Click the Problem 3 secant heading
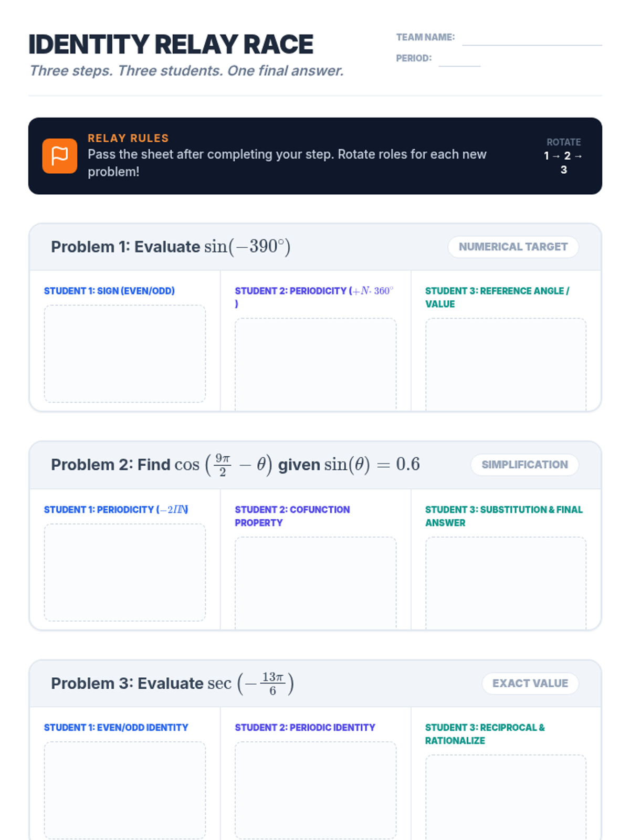 [x=172, y=683]
